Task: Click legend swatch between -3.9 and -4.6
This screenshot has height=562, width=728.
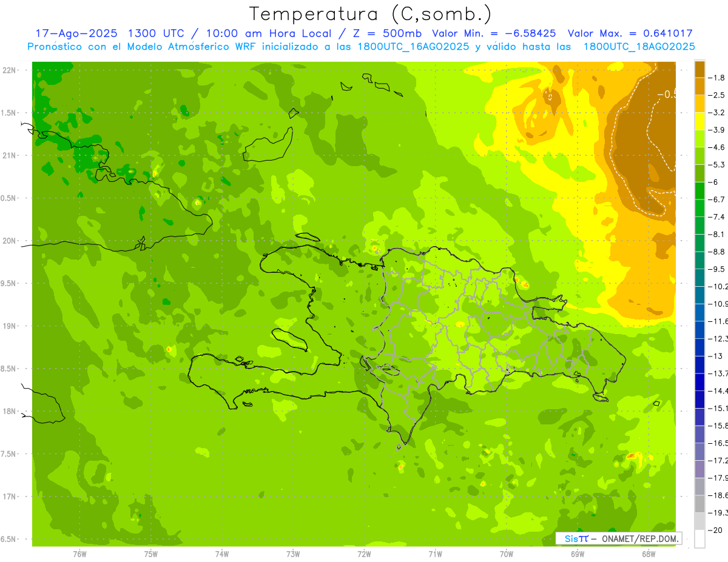Action: [x=699, y=138]
